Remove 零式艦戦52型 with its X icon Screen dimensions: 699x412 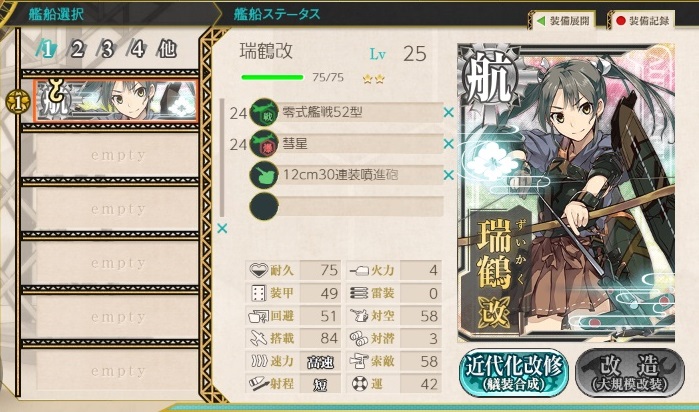448,112
